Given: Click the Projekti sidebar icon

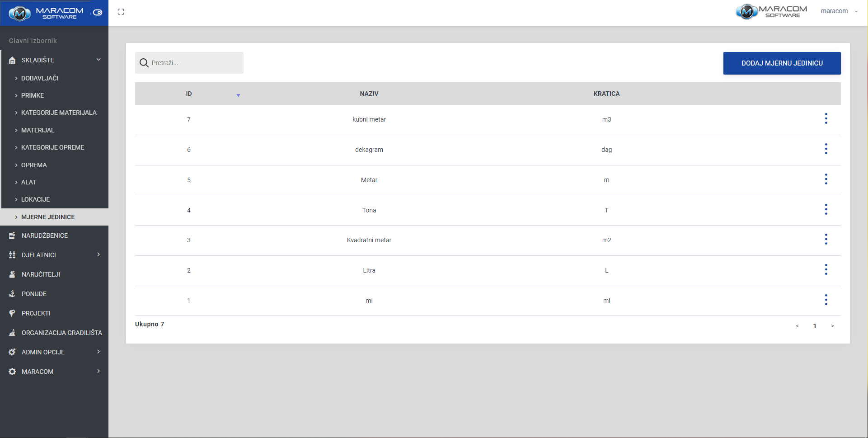Looking at the screenshot, I should [12, 313].
